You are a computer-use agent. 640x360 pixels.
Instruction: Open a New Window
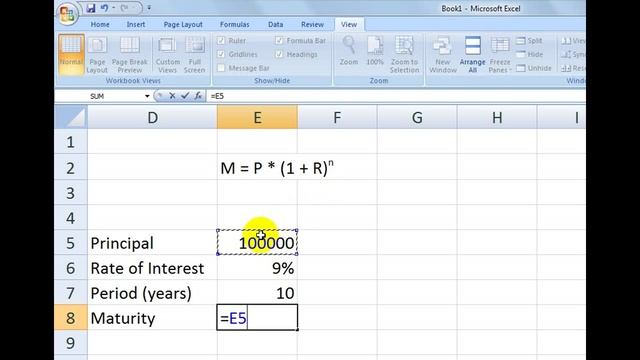coord(442,55)
